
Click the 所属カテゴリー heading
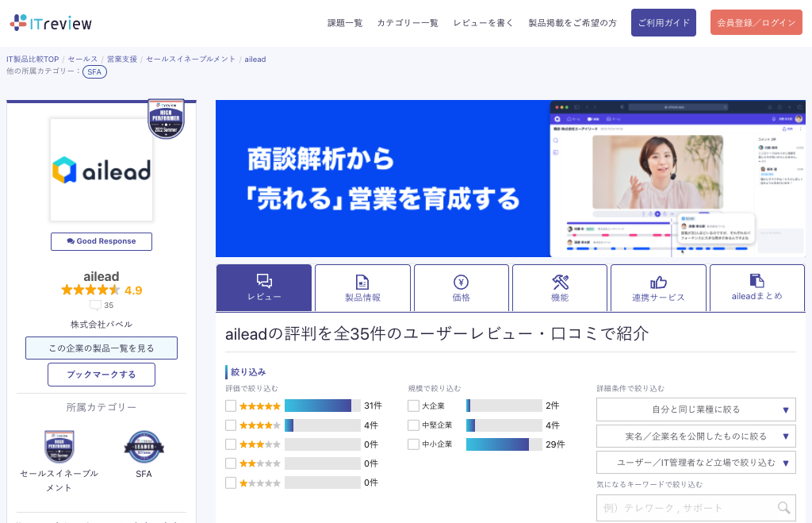(101, 407)
